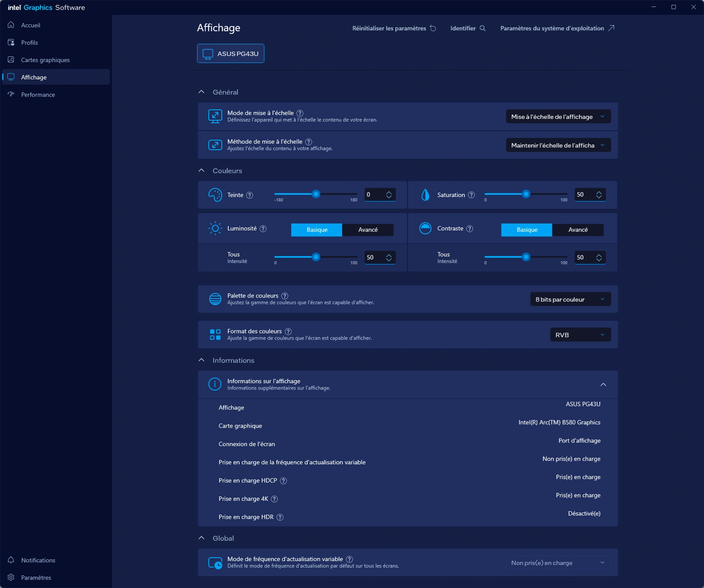Click the Cartes graphiques icon
Image resolution: width=704 pixels, height=588 pixels.
pos(11,59)
